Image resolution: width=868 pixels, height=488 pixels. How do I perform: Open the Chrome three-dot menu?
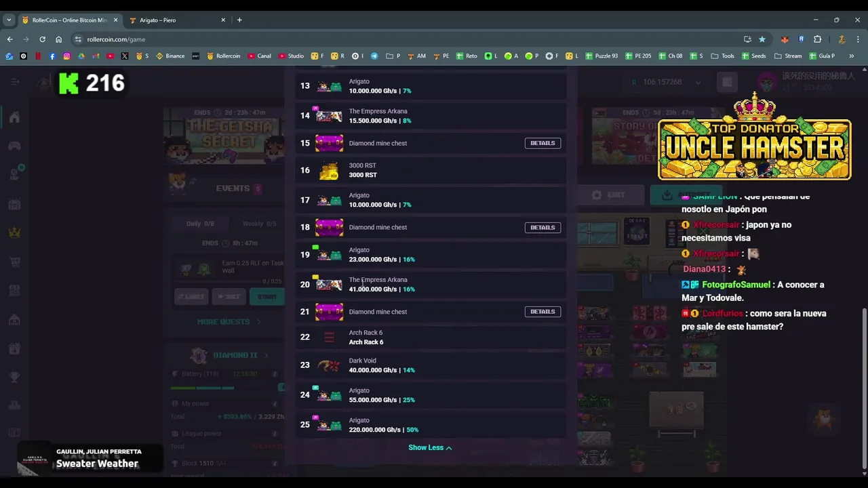tap(859, 39)
